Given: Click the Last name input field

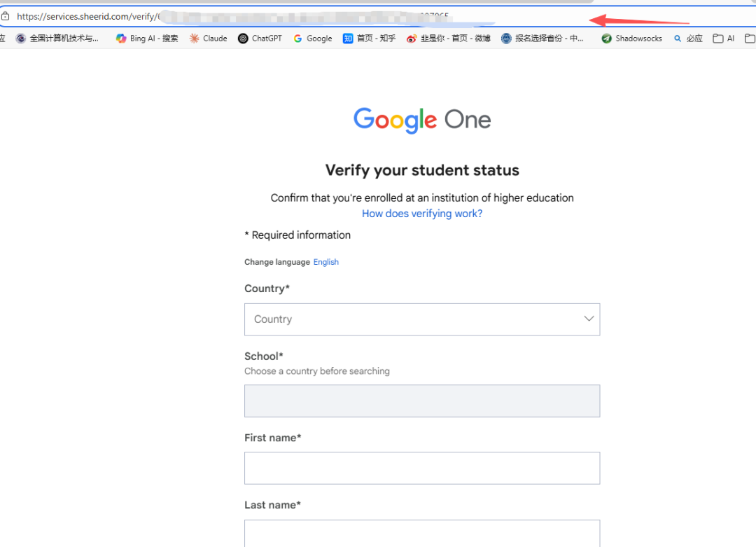Looking at the screenshot, I should [x=421, y=533].
